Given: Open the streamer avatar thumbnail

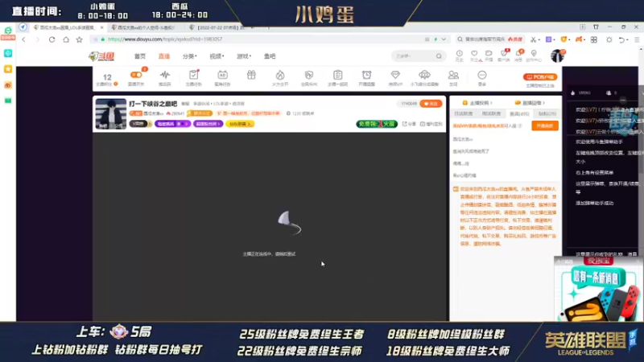Looking at the screenshot, I should pos(111,113).
